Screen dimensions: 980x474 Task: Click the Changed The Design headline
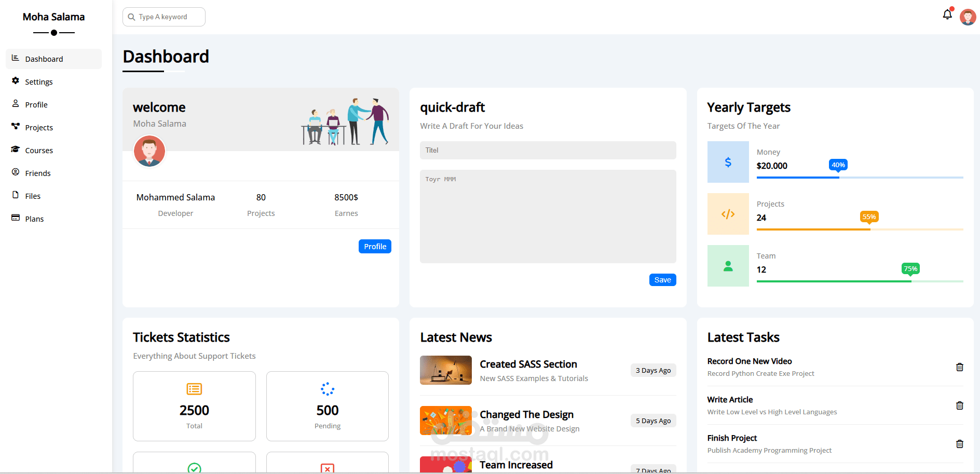click(526, 414)
